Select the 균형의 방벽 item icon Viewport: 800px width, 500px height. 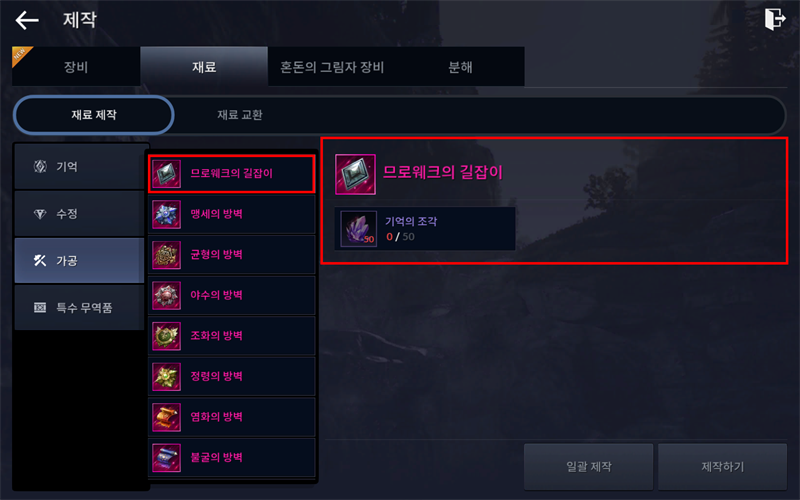(x=166, y=255)
